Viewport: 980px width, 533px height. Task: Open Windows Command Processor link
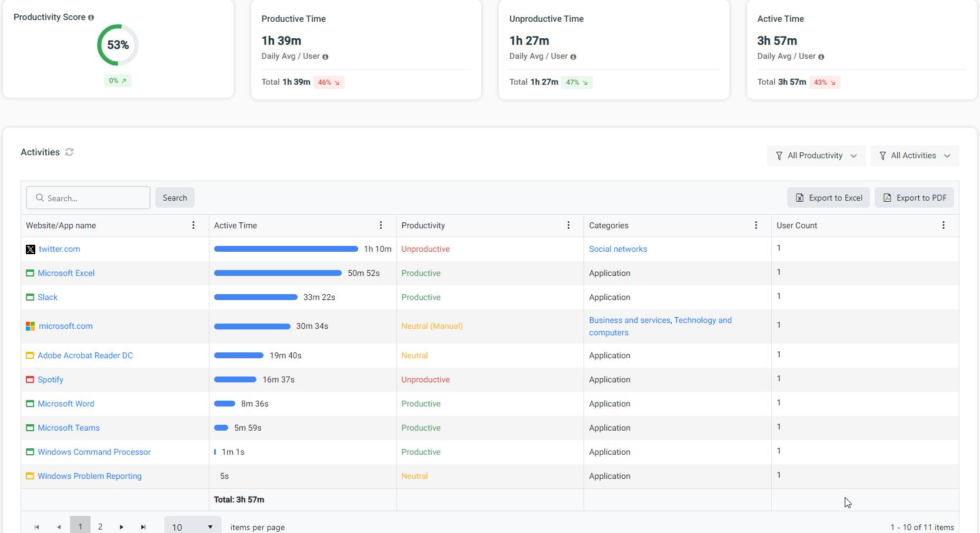[94, 452]
